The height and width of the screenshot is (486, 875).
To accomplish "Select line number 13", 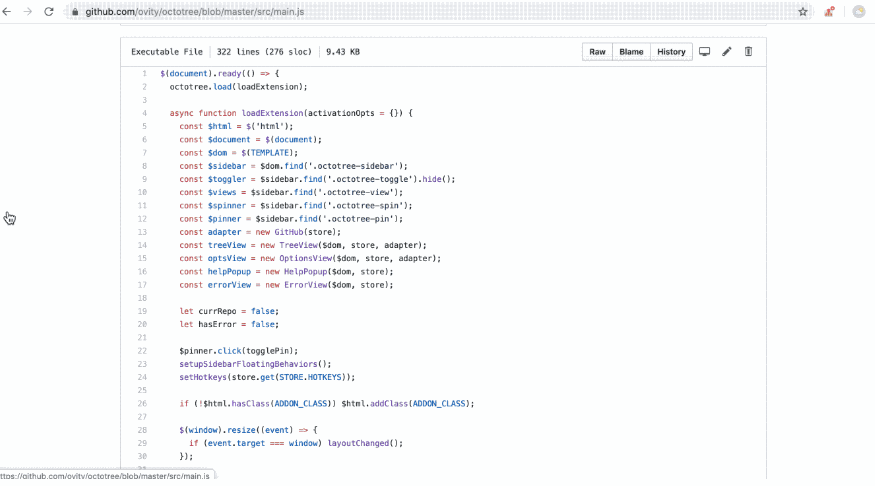I will pyautogui.click(x=142, y=232).
